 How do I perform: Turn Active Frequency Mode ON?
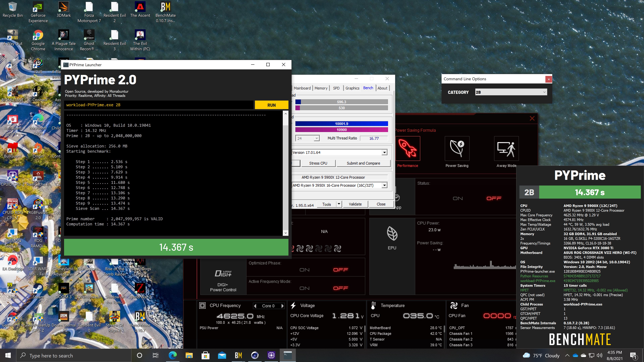(304, 288)
